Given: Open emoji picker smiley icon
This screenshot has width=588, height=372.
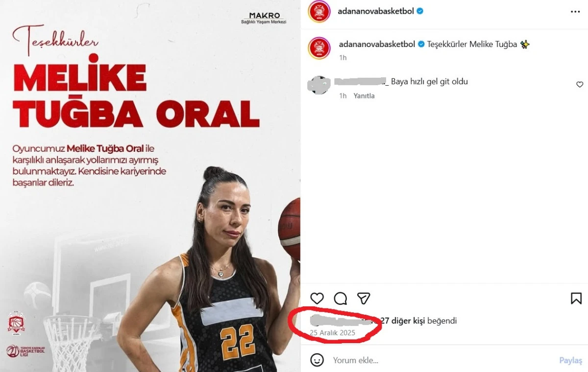Looking at the screenshot, I should pos(317,360).
